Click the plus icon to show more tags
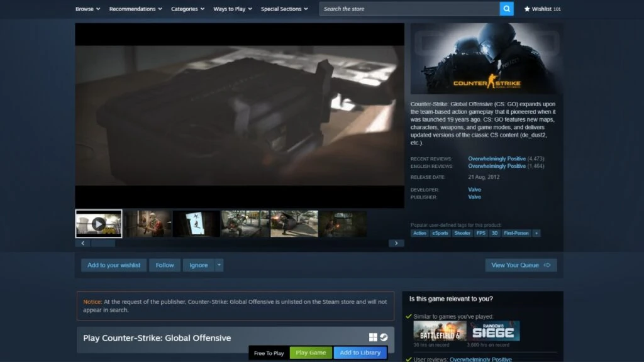The height and width of the screenshot is (362, 644). click(536, 233)
